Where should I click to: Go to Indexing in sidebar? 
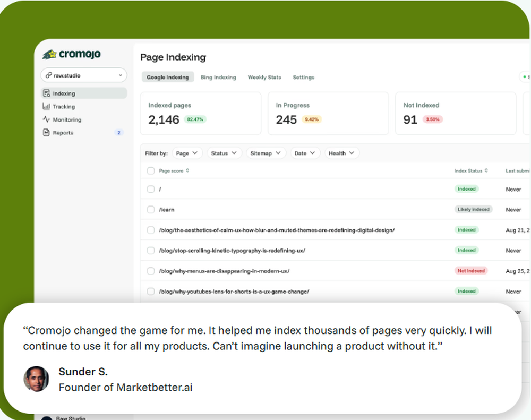click(84, 93)
